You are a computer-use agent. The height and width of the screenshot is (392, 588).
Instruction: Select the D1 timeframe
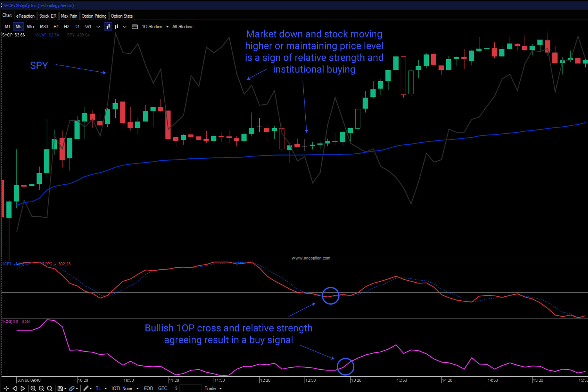[77, 26]
